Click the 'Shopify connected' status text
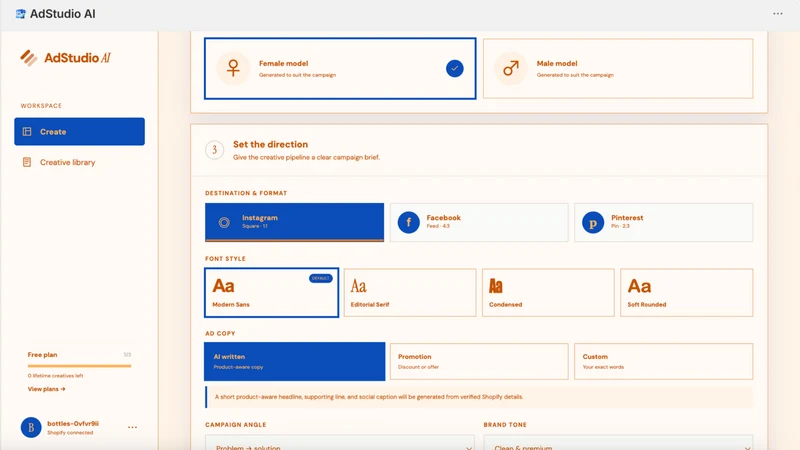The width and height of the screenshot is (800, 450). [70, 433]
